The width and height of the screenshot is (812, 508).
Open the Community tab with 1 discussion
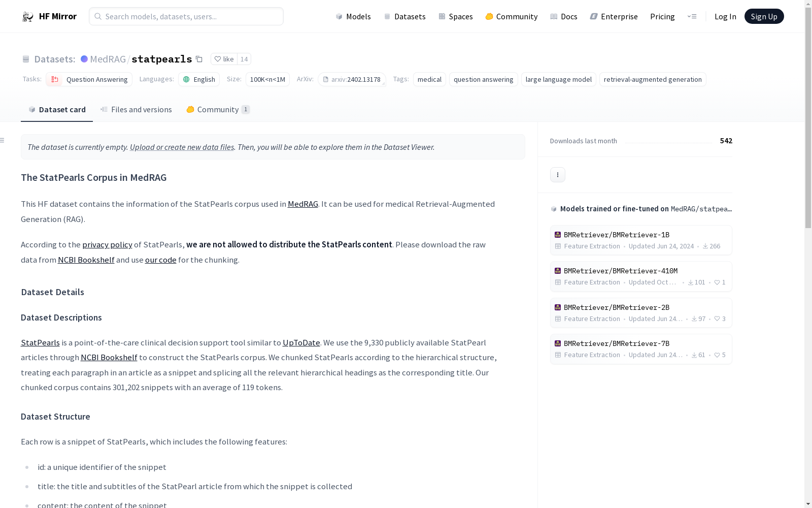(x=218, y=110)
